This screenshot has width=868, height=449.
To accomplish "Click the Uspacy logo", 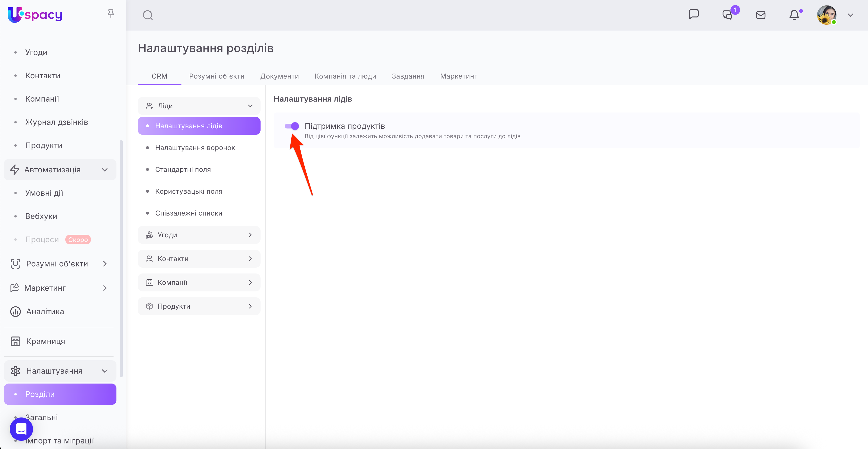I will pyautogui.click(x=35, y=15).
